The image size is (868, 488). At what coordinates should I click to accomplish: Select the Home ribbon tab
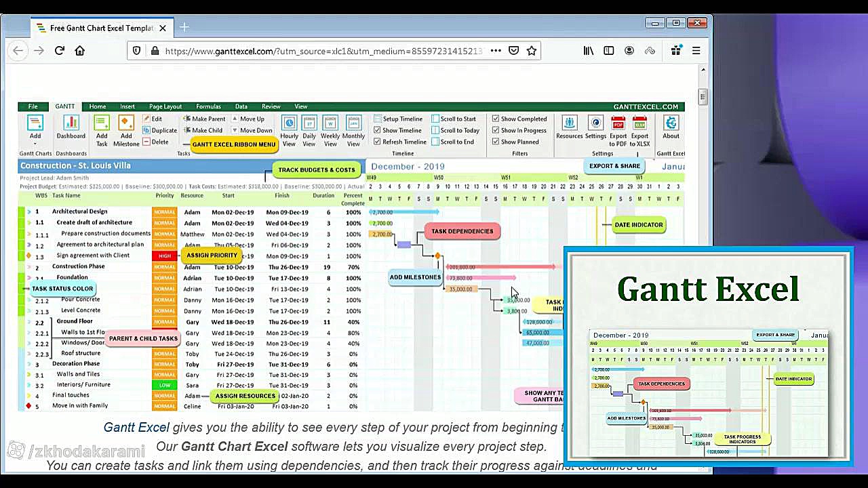click(98, 106)
